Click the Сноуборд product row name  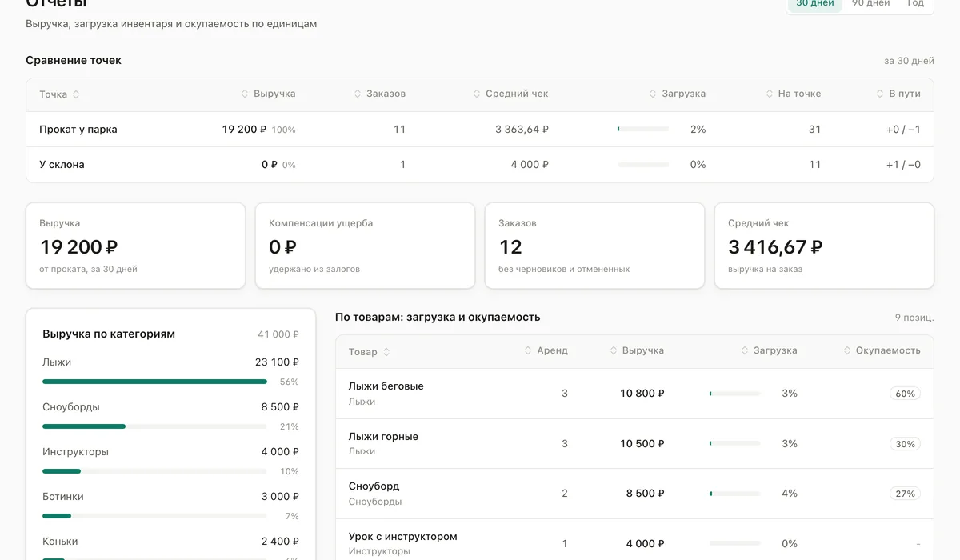tap(374, 486)
